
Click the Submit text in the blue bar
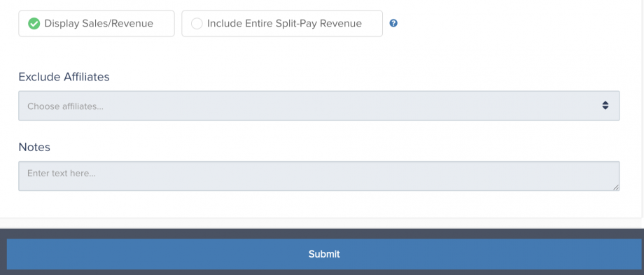click(x=324, y=254)
